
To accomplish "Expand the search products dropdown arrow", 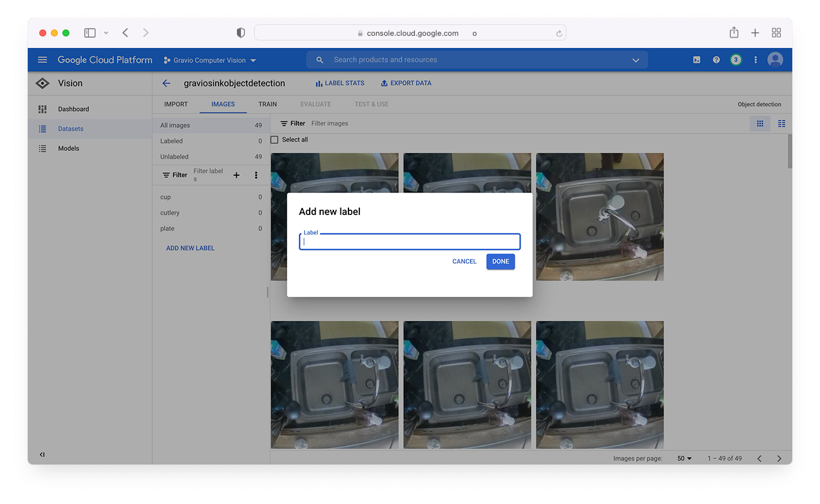I will click(636, 60).
